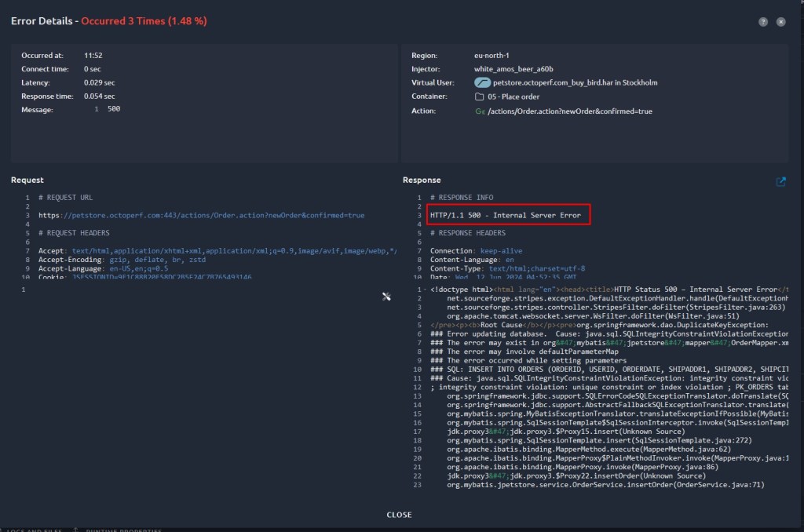The width and height of the screenshot is (804, 532).
Task: Open petstore.octoperf.com_buy_bird.har virtual user link
Action: [575, 82]
